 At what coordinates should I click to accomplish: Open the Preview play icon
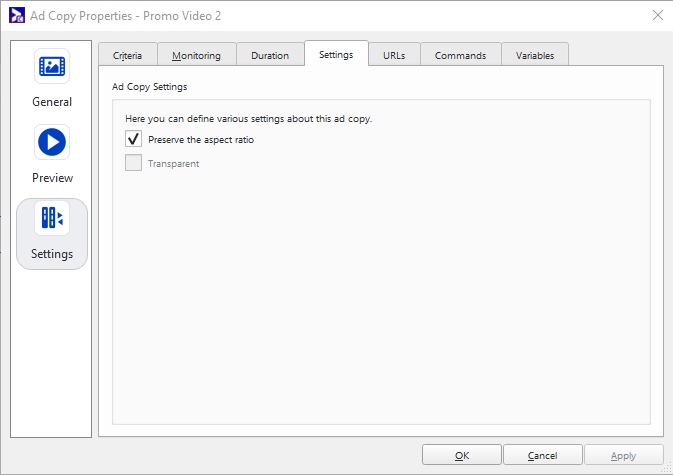tap(52, 142)
